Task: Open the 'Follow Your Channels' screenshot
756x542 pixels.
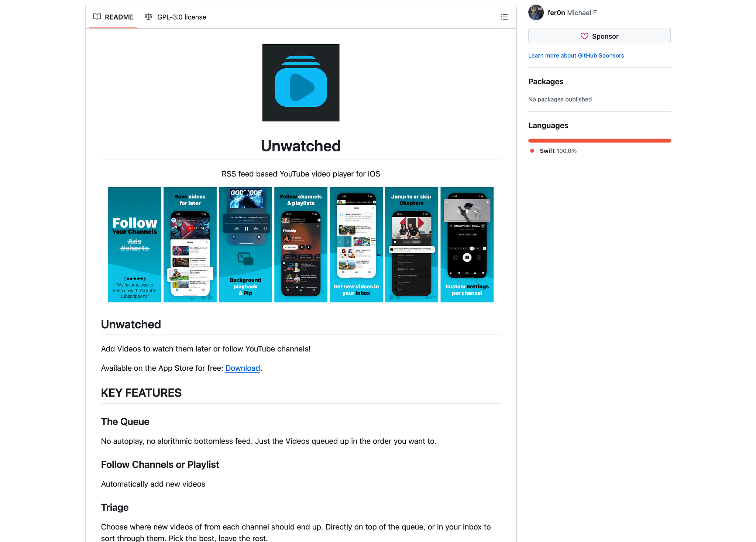Action: click(134, 245)
